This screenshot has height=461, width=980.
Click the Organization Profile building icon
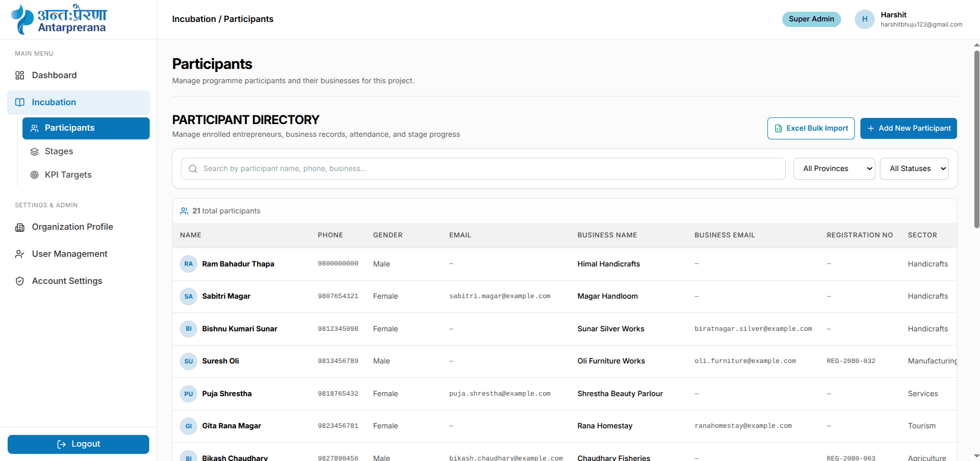[x=20, y=227]
